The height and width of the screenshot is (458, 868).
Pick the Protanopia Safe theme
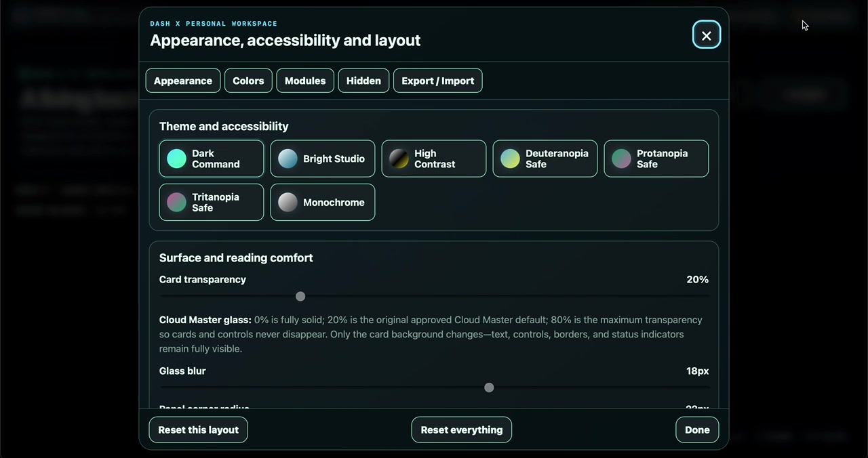656,159
